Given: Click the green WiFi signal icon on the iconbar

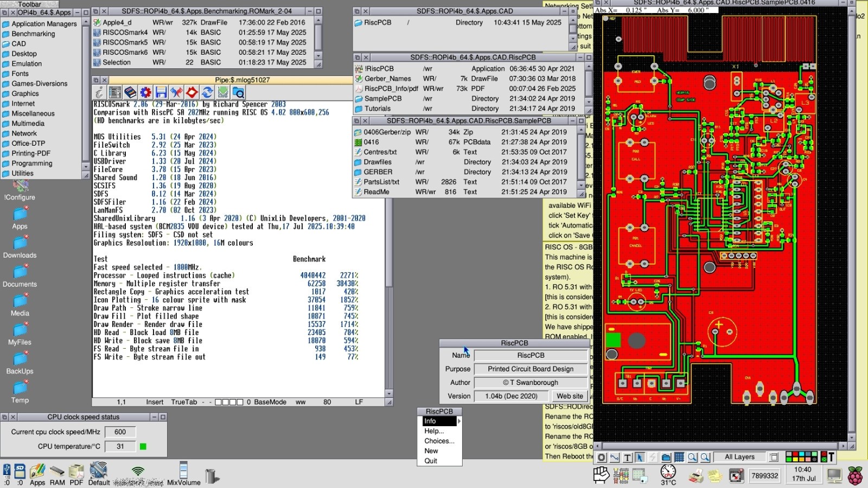Looking at the screenshot, I should click(138, 471).
